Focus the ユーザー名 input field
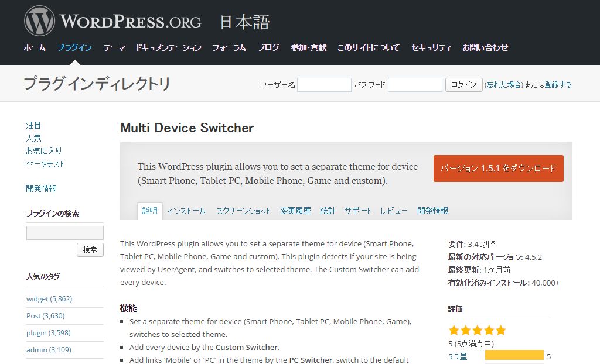 click(x=324, y=85)
